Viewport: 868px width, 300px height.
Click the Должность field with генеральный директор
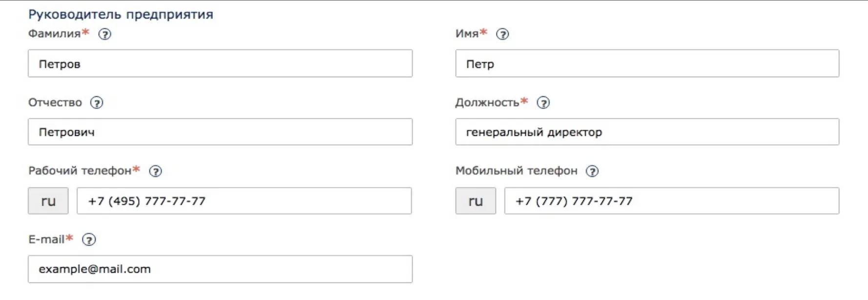647,132
